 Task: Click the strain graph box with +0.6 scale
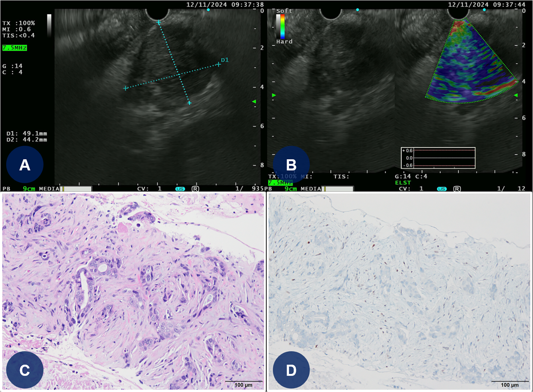pos(438,158)
